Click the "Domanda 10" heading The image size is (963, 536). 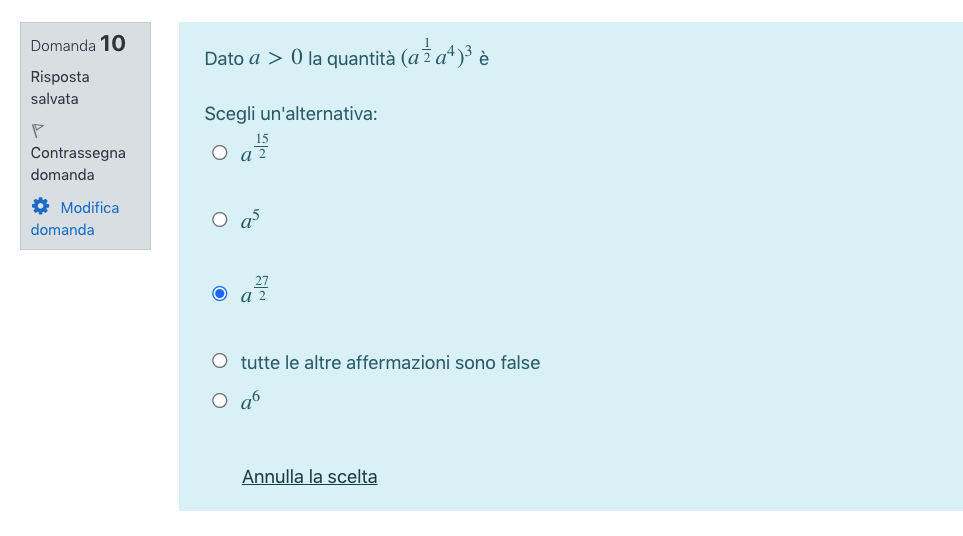[78, 44]
